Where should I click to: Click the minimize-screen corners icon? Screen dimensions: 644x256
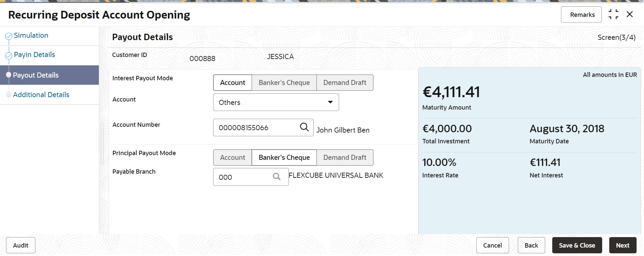(x=613, y=15)
